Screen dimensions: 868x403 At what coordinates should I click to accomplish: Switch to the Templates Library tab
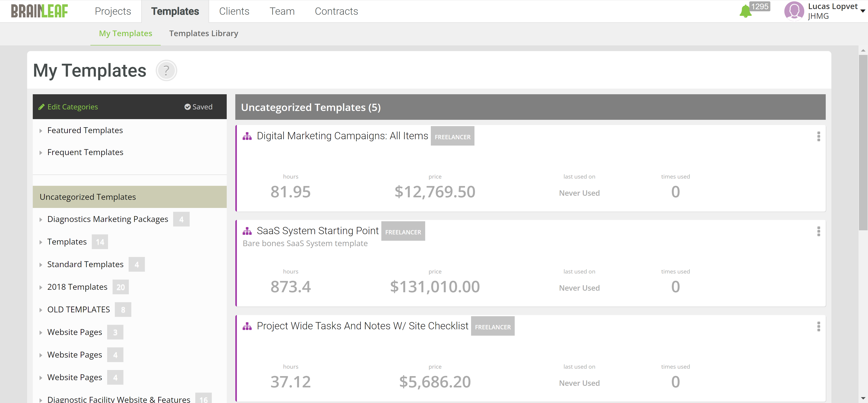click(203, 33)
